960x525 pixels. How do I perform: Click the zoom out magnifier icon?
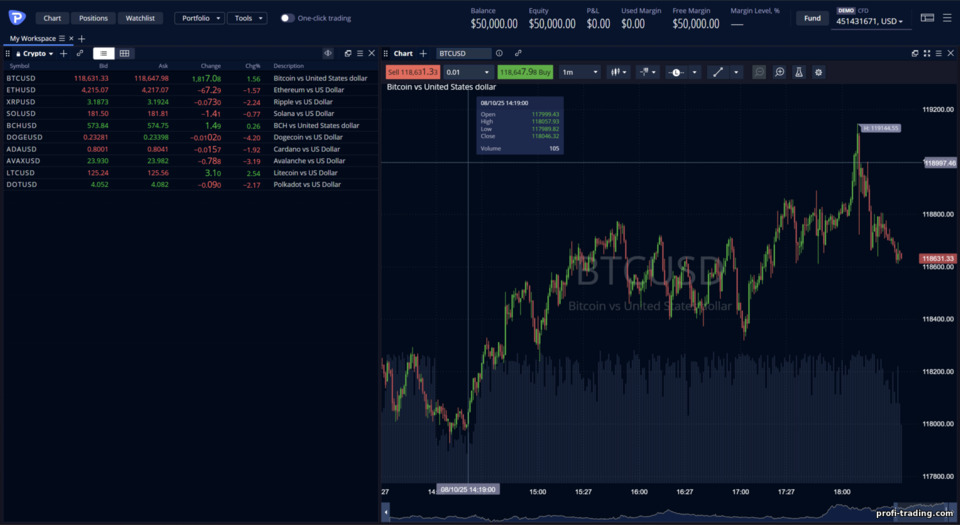[x=759, y=72]
